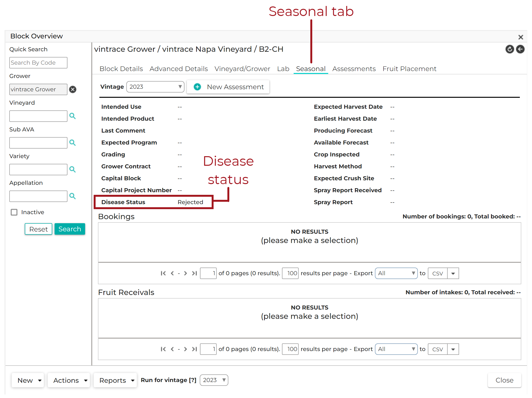Close the Block Overview window with X
This screenshot has width=532, height=398.
tap(521, 37)
